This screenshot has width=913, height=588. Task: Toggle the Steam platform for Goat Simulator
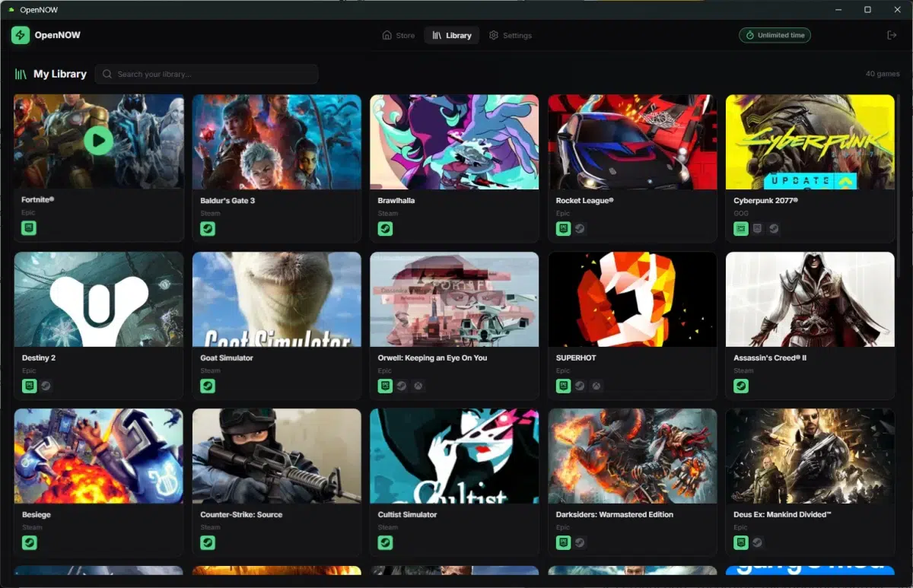point(208,386)
